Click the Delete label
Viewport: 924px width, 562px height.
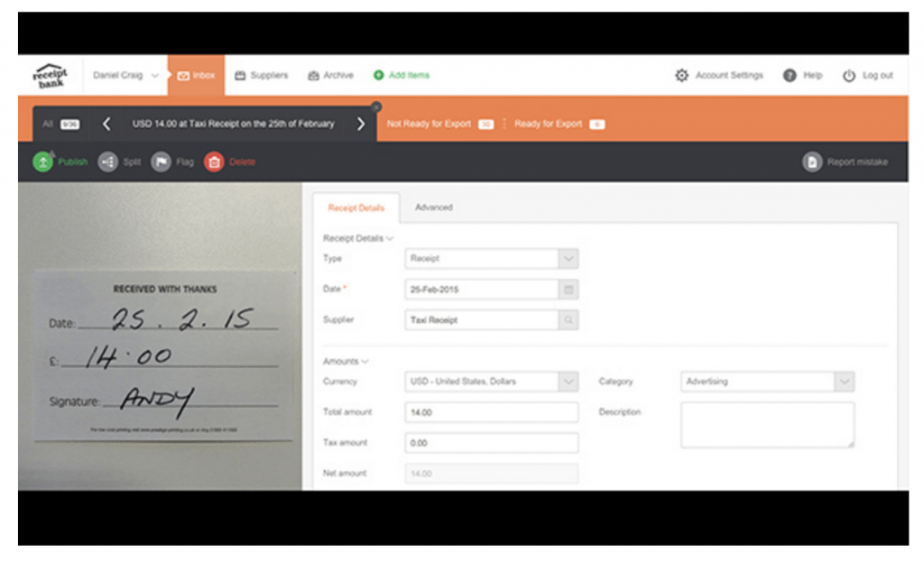coord(242,162)
